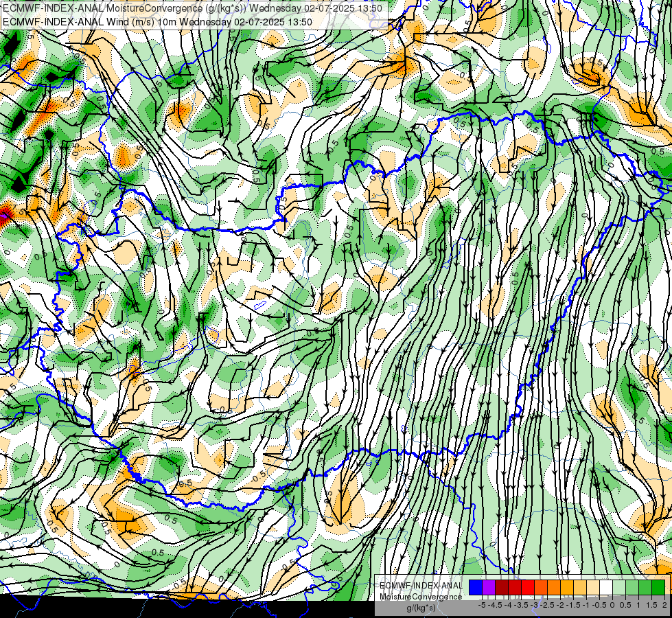
Task: Click the g/(kg*s) unit label
Action: click(421, 608)
